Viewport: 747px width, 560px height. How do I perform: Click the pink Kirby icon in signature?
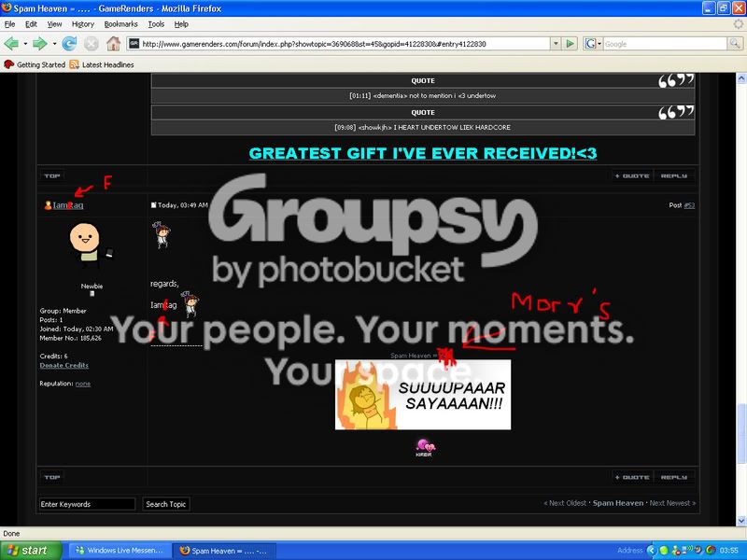coord(424,448)
